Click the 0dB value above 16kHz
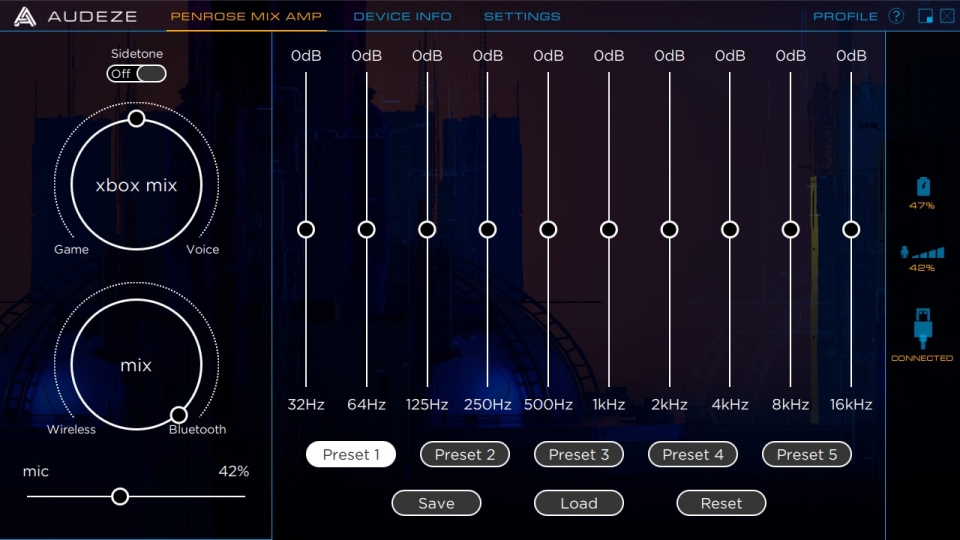Image resolution: width=960 pixels, height=540 pixels. 851,56
